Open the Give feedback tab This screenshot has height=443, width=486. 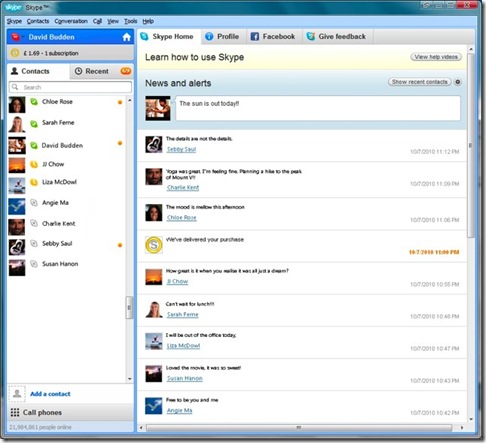[337, 37]
